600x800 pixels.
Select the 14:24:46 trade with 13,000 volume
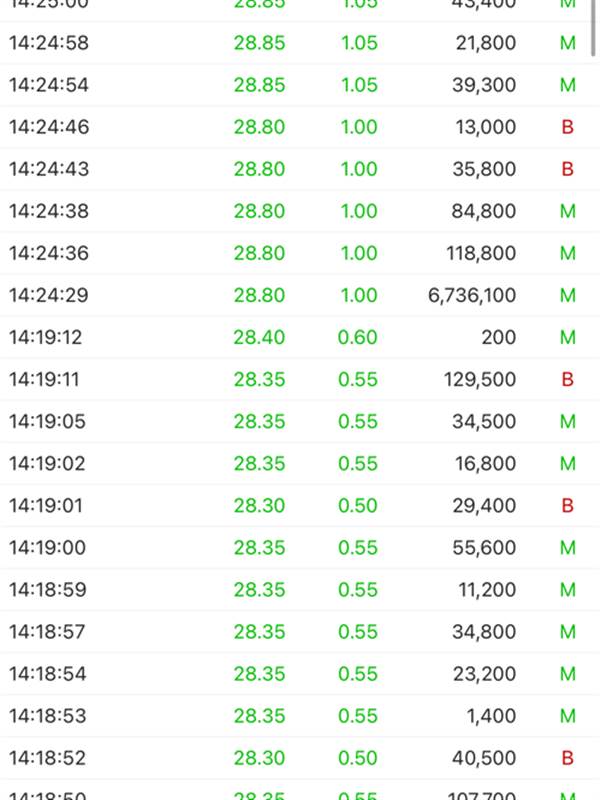coord(300,127)
